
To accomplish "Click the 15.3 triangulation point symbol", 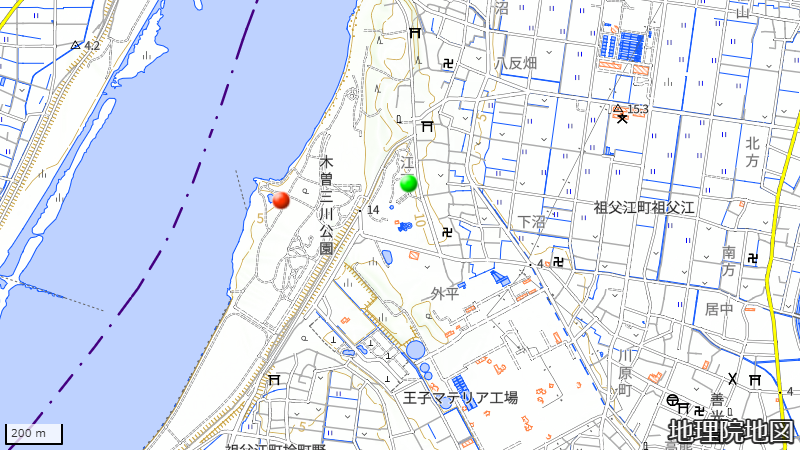I will coord(618,109).
